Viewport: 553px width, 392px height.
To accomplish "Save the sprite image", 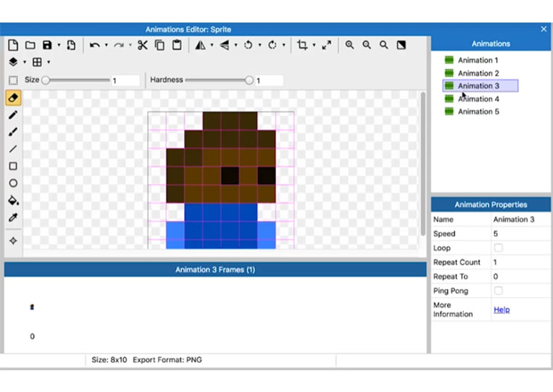I will (47, 45).
